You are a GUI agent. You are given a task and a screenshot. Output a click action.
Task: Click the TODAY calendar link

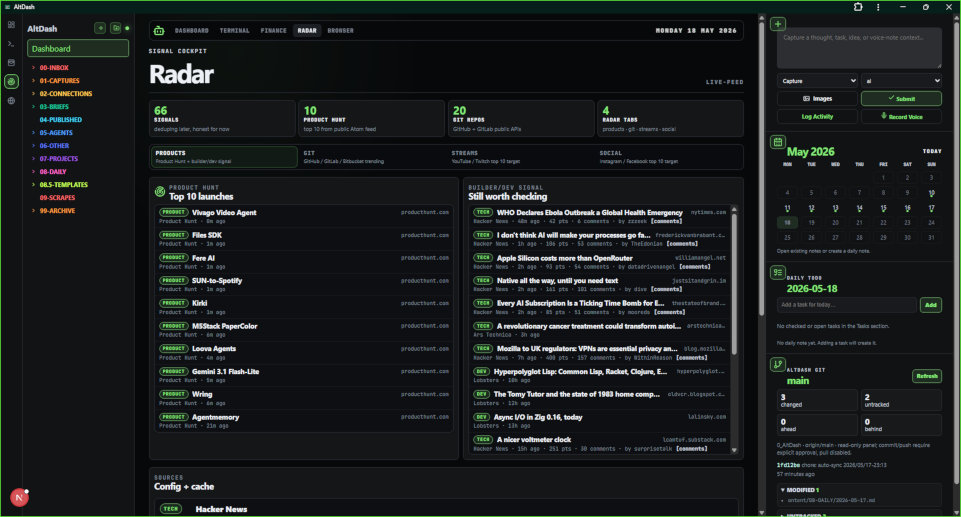(932, 151)
